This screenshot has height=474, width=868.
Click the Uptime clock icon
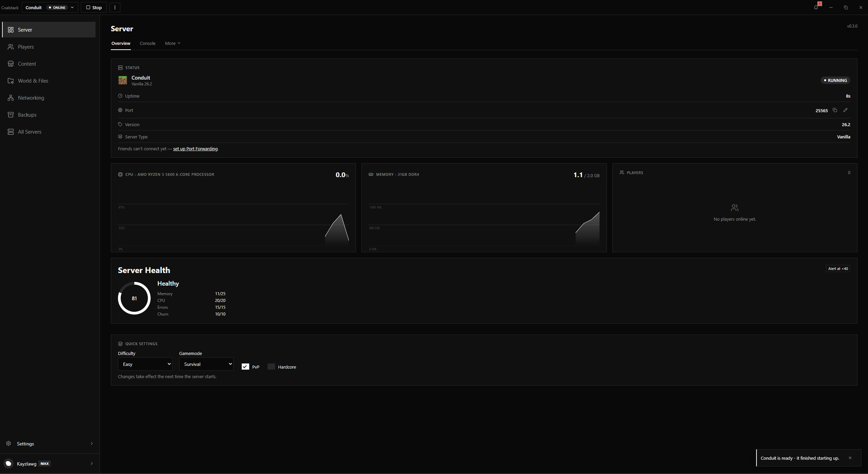[120, 96]
